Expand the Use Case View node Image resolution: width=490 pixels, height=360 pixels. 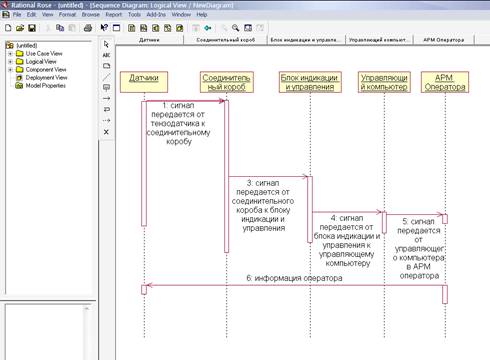[x=10, y=53]
